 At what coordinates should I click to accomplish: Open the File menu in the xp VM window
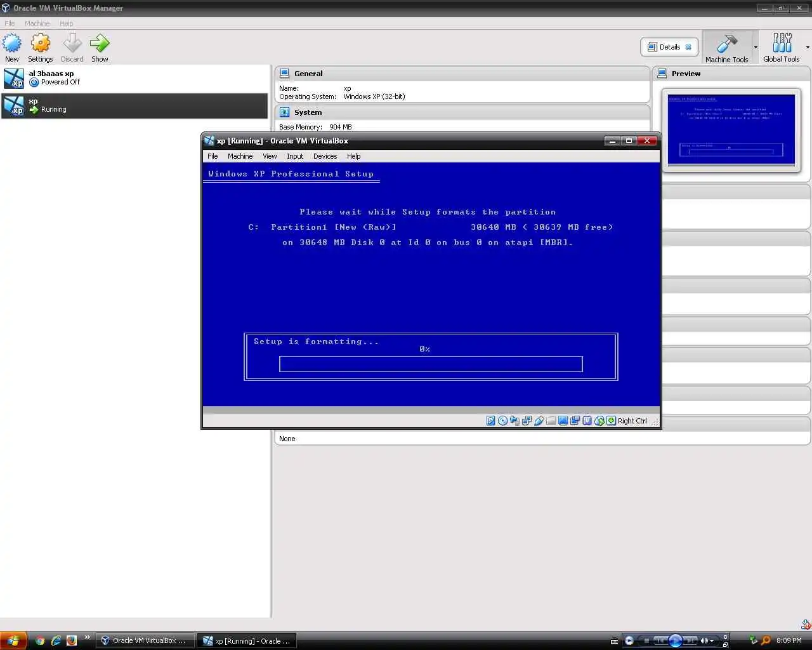coord(213,156)
